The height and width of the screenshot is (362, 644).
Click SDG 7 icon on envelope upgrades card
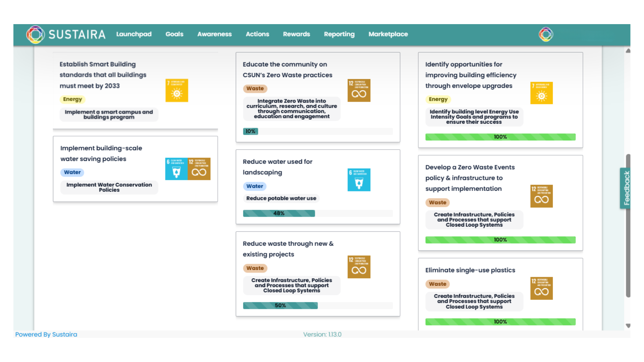click(541, 93)
